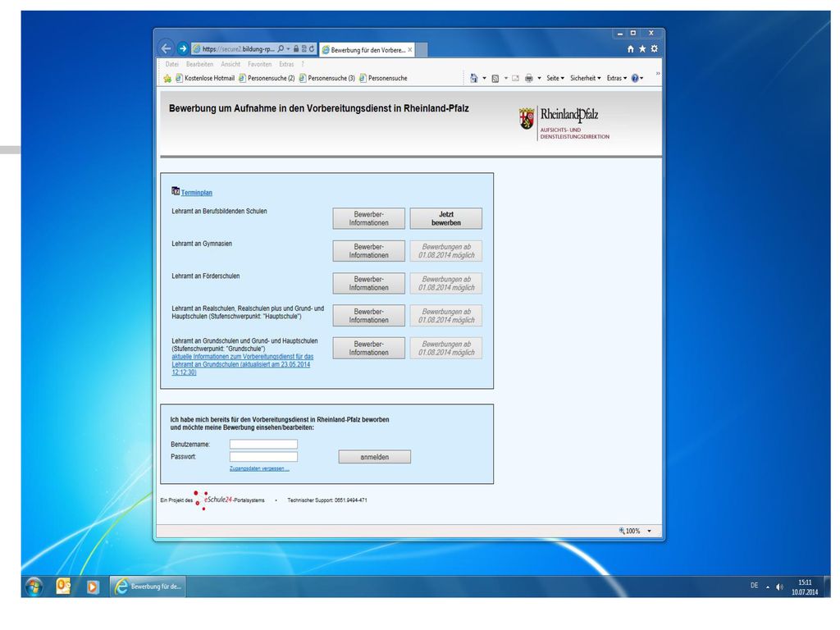
Task: Toggle the Compatibility View icon in address bar
Action: (304, 48)
